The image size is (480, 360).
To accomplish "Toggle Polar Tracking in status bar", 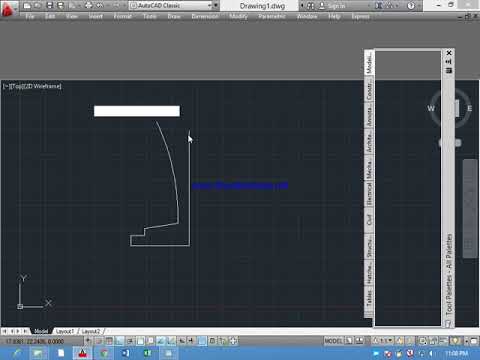I will [x=130, y=341].
